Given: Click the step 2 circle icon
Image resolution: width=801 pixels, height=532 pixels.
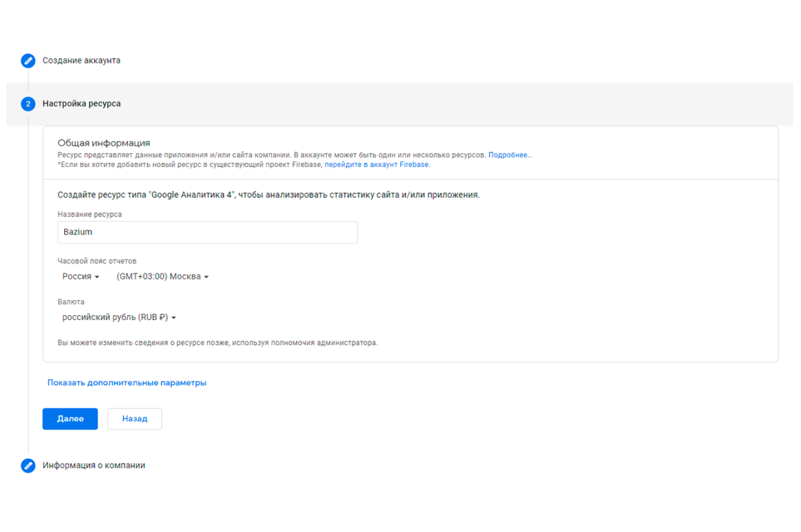Looking at the screenshot, I should pyautogui.click(x=28, y=104).
